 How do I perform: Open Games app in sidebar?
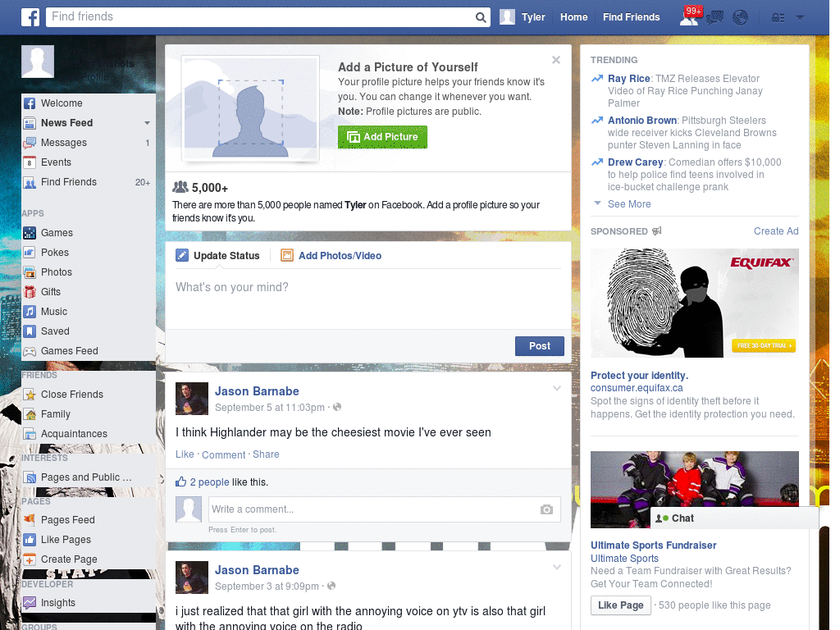(x=89, y=232)
